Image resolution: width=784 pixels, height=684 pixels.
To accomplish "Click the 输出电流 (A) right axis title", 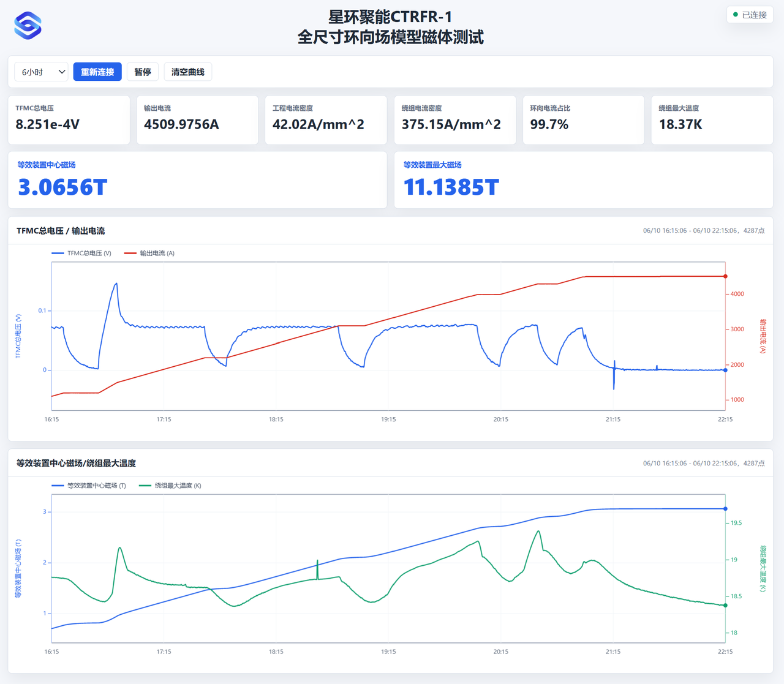I will pos(763,336).
